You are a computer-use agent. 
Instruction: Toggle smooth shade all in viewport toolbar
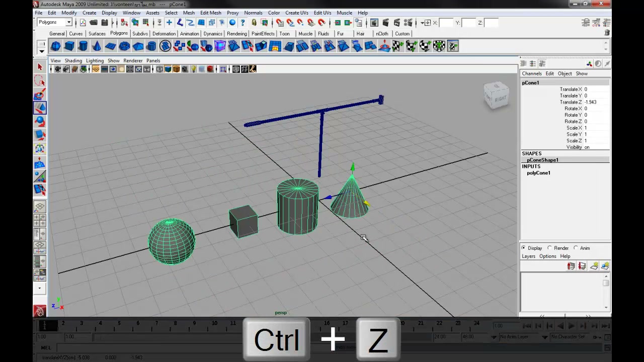[x=168, y=69]
